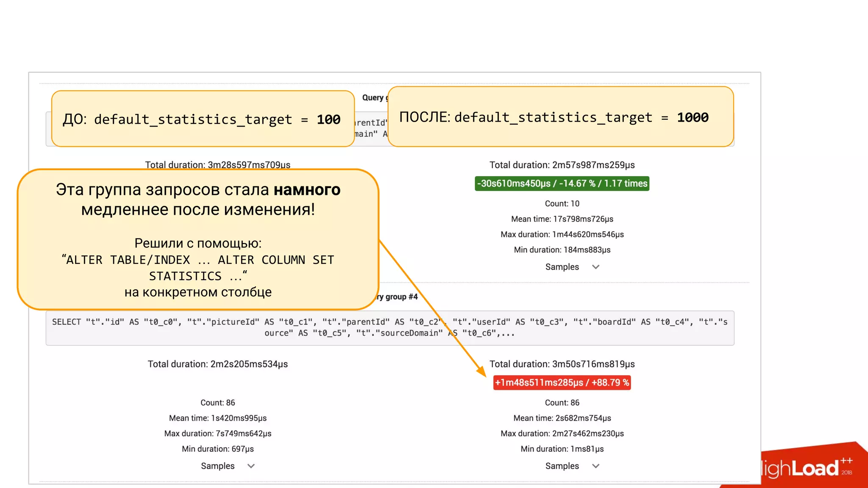Expand Samples under Count 10 group

(x=572, y=267)
